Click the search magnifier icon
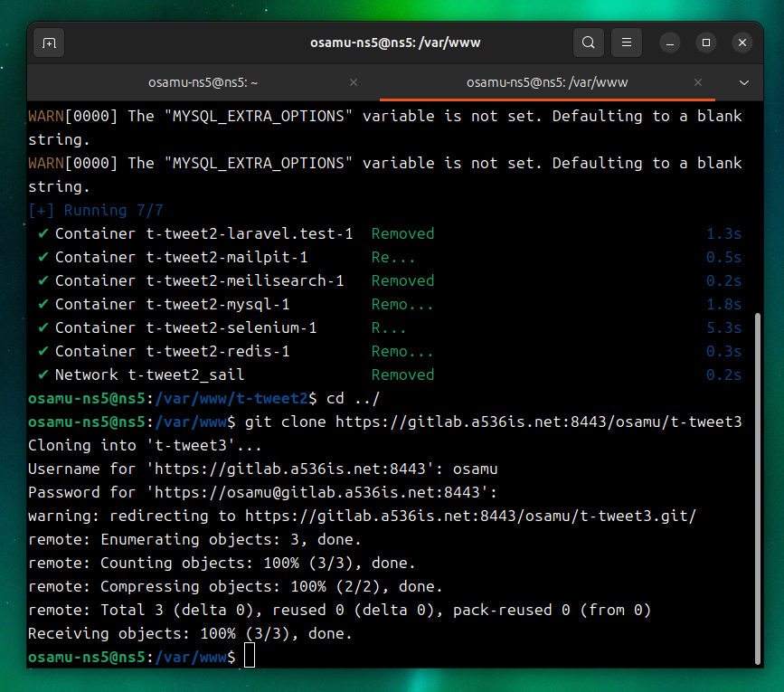784x692 pixels. pos(588,43)
